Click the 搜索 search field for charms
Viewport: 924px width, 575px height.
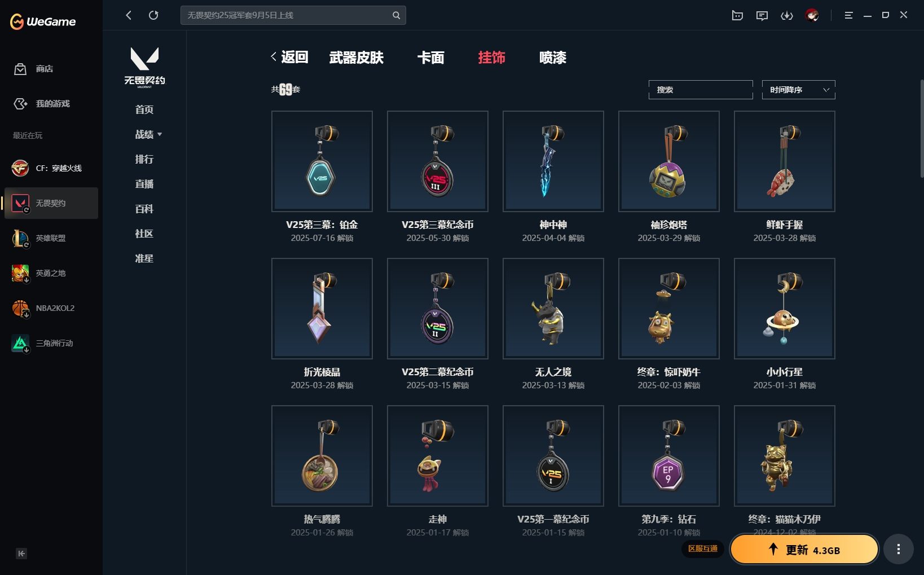(701, 90)
